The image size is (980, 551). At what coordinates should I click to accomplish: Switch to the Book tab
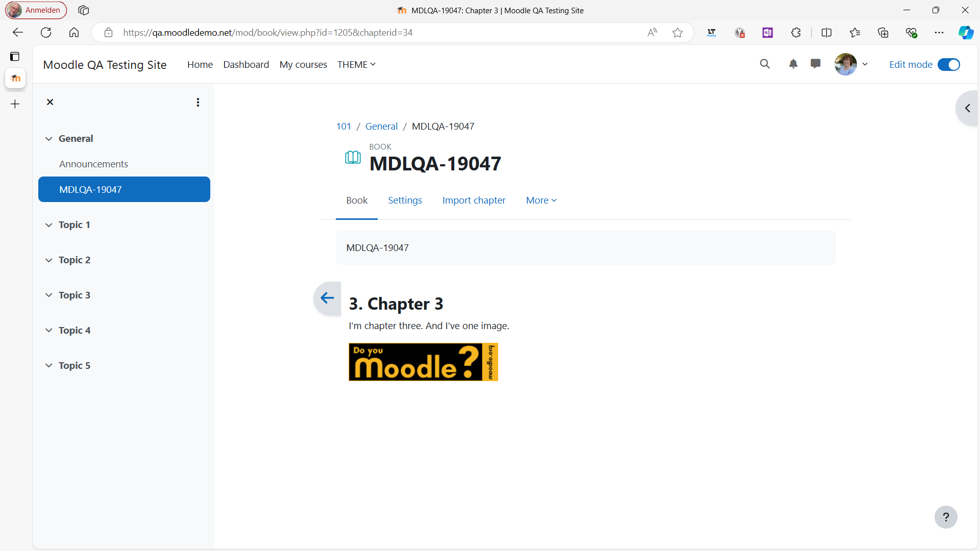[x=357, y=201]
